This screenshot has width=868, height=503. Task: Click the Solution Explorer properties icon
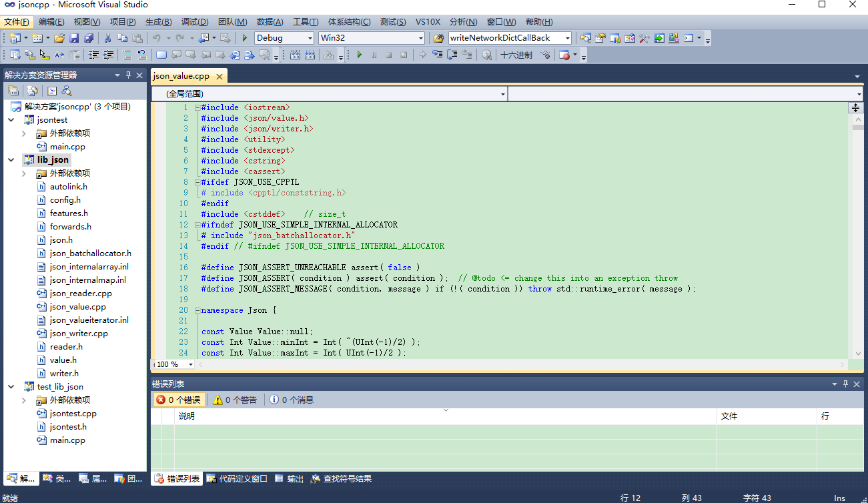(x=13, y=91)
